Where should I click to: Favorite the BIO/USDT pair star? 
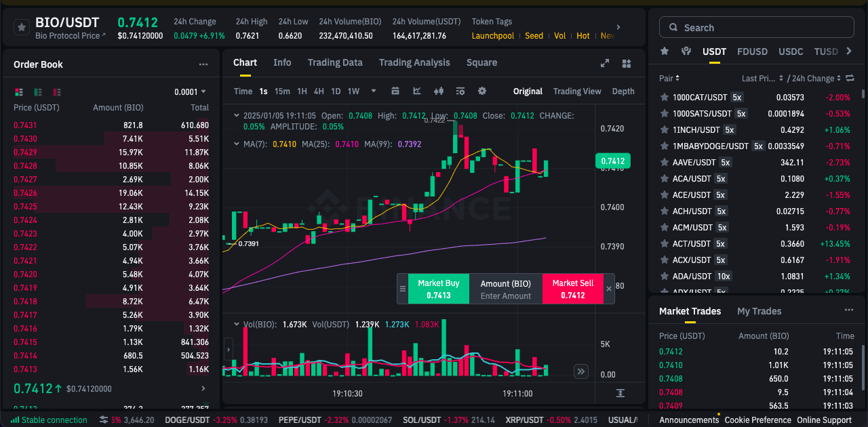21,27
